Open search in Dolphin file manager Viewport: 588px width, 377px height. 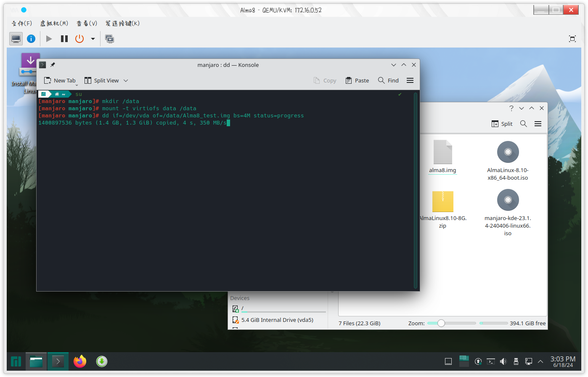(524, 124)
